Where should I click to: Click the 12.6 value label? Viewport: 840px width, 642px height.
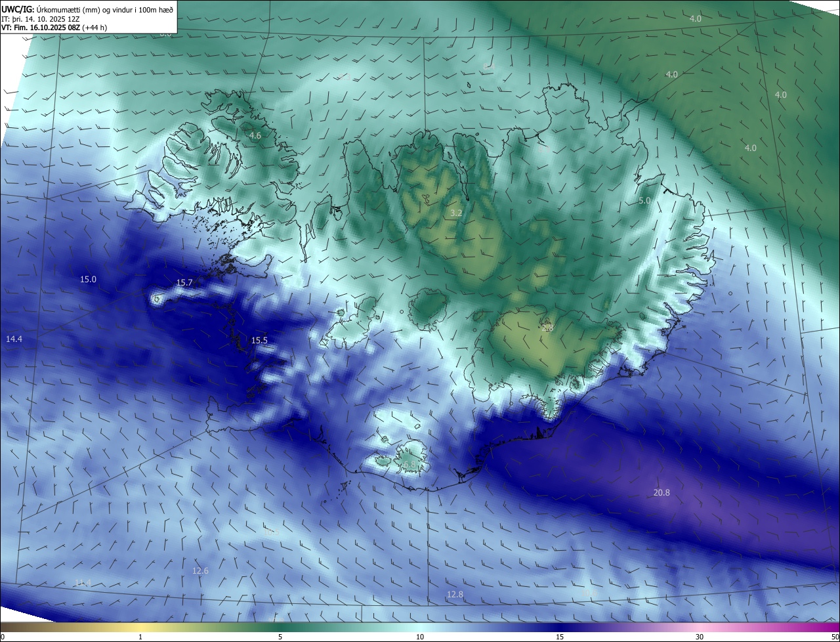tap(200, 570)
